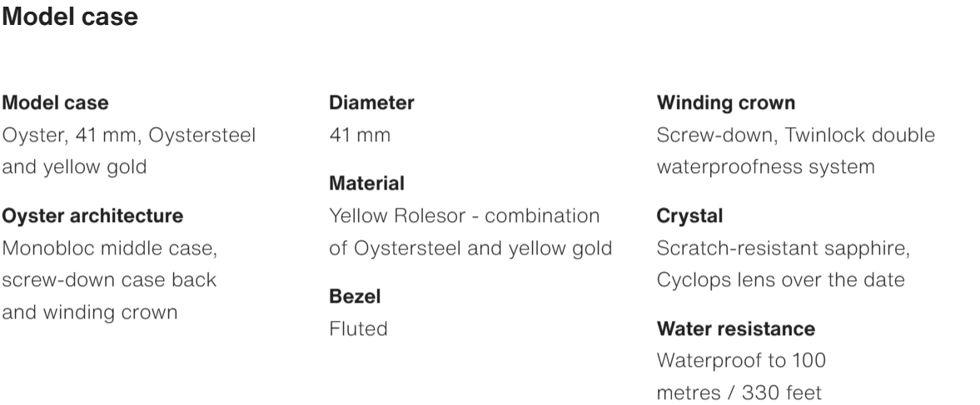Click the bold "Bezel" label
This screenshot has width=980, height=405.
pos(355,296)
